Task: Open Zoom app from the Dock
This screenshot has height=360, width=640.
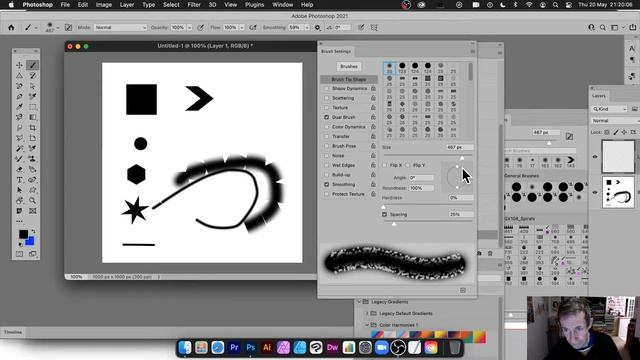Action: pos(382,347)
